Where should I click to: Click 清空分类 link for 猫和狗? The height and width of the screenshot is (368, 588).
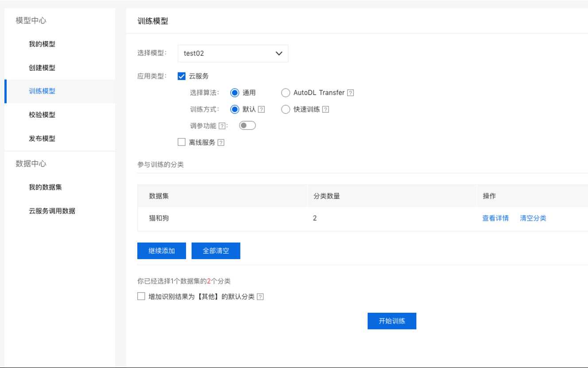tap(533, 218)
